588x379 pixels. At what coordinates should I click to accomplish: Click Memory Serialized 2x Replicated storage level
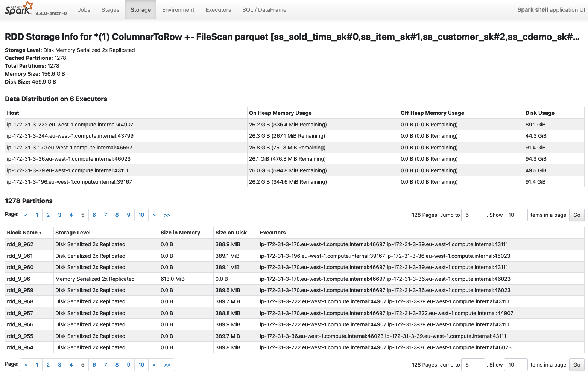[95, 279]
